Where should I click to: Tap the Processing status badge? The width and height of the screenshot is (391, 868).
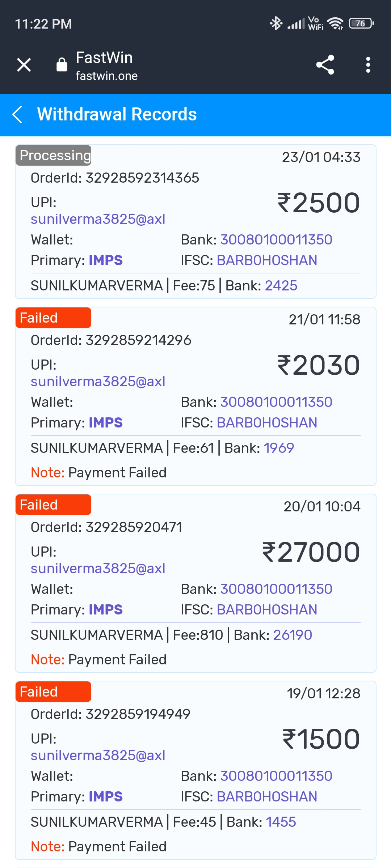point(54,156)
